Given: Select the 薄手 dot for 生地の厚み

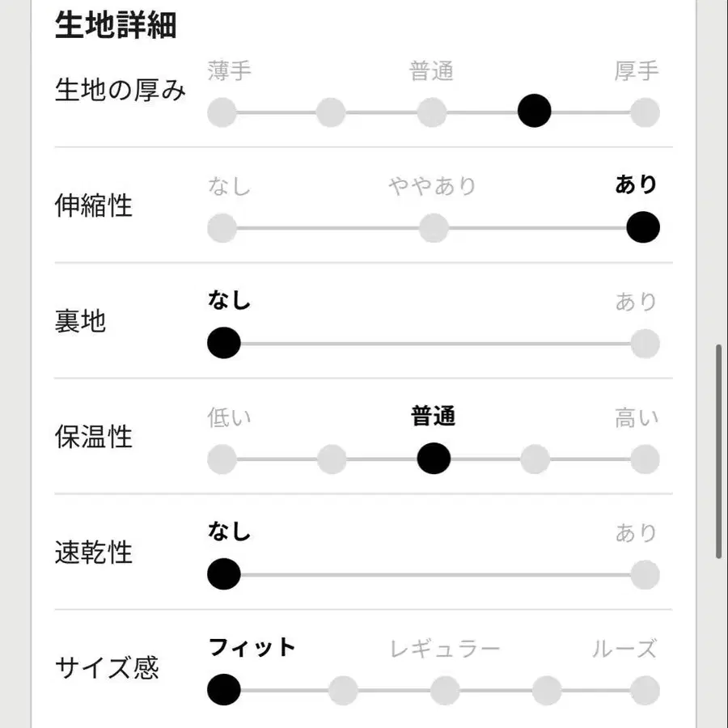Looking at the screenshot, I should pos(222,112).
